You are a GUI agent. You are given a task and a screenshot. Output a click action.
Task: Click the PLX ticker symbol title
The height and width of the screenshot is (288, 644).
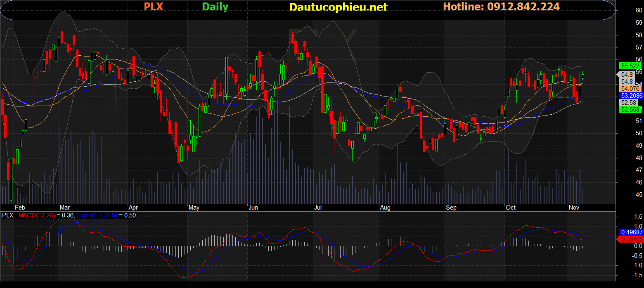tap(153, 7)
